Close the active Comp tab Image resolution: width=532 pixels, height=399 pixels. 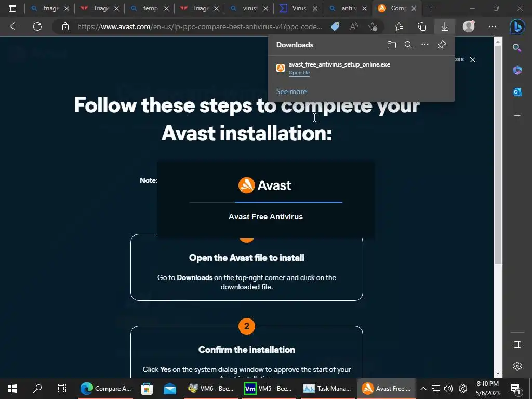pyautogui.click(x=414, y=8)
